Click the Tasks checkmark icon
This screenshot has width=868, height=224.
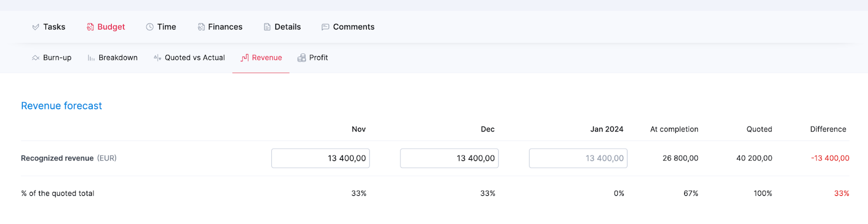(36, 27)
